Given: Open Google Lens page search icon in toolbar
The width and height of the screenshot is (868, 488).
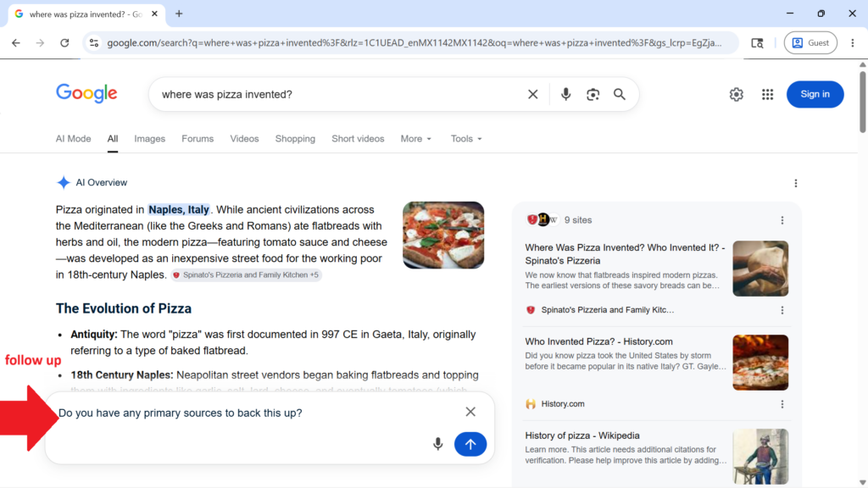Looking at the screenshot, I should [757, 42].
